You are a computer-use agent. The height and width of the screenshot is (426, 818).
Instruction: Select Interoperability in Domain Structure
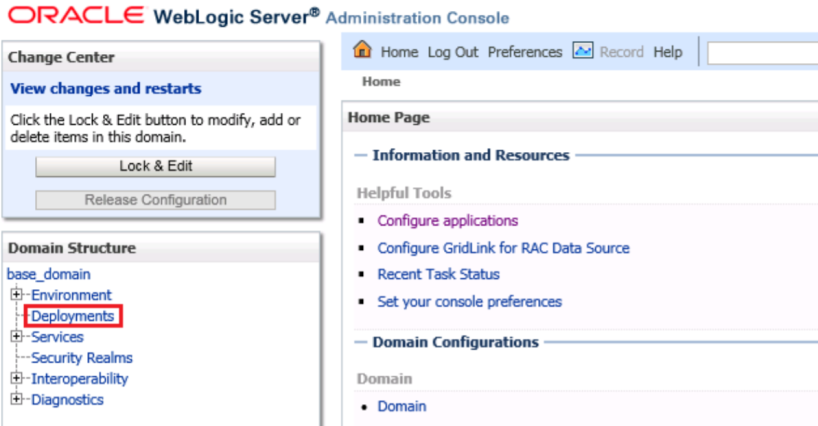[x=80, y=379]
